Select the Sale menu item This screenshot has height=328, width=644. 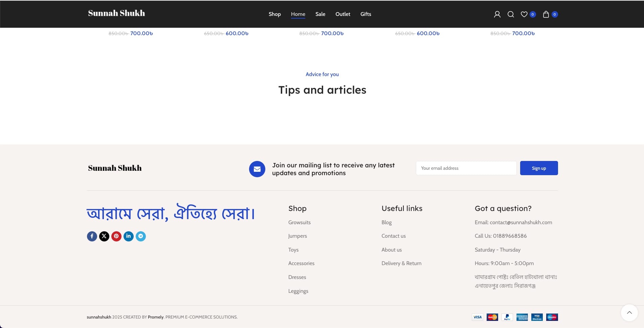point(320,14)
